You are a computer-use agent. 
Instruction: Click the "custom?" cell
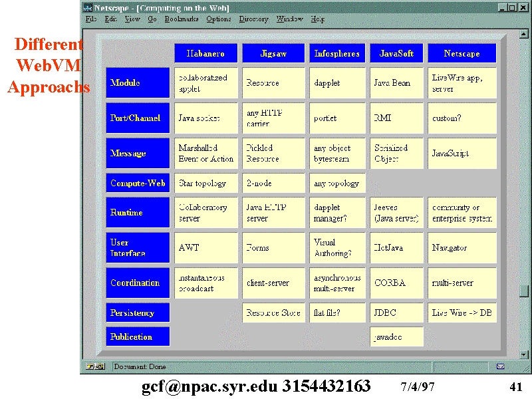click(x=462, y=118)
